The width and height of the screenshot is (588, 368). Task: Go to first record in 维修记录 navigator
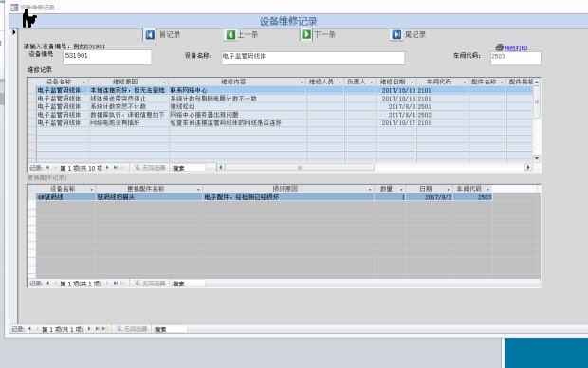(47, 168)
